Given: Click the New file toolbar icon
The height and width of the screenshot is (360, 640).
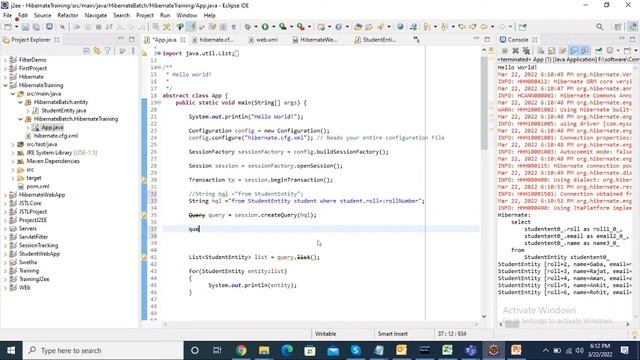Looking at the screenshot, I should tap(8, 27).
